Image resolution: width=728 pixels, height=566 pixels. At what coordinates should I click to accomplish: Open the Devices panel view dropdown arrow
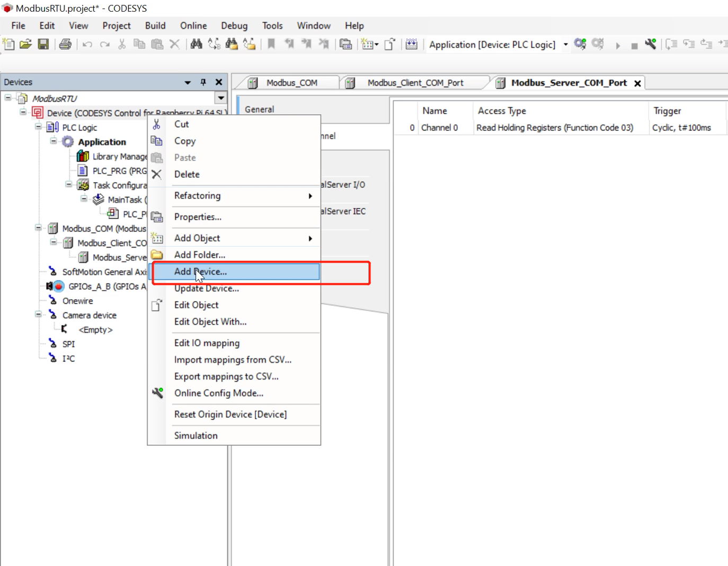pyautogui.click(x=188, y=83)
